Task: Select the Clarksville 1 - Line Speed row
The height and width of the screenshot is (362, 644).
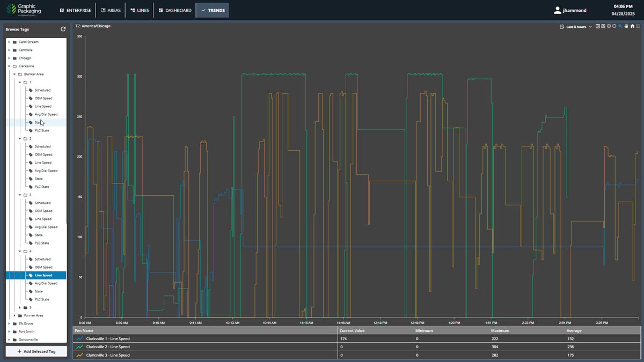Action: pyautogui.click(x=356, y=339)
